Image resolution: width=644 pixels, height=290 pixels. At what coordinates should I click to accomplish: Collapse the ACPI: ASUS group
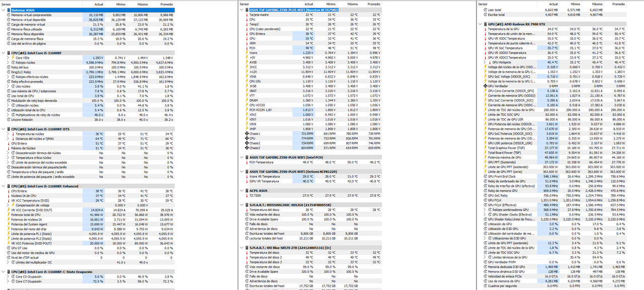(241, 191)
